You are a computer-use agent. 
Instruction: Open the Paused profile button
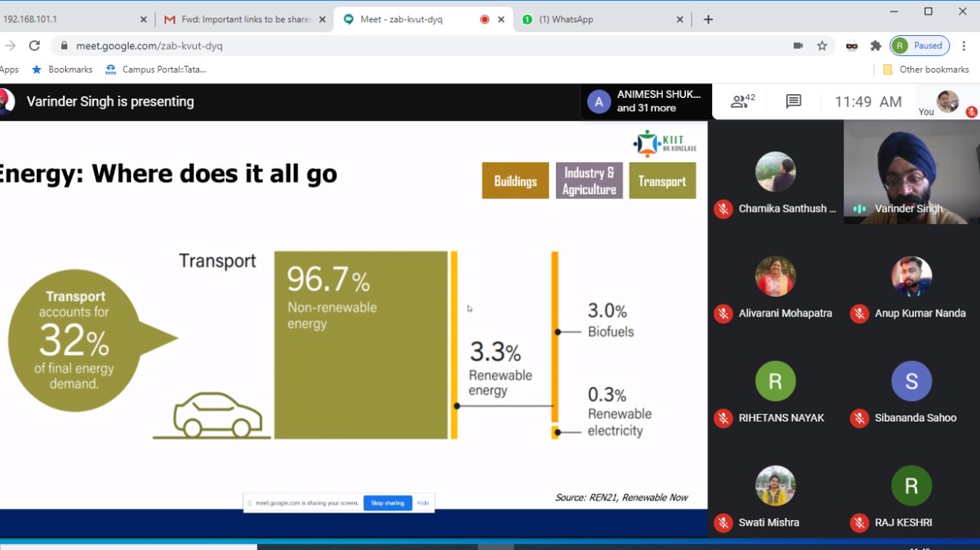point(920,46)
